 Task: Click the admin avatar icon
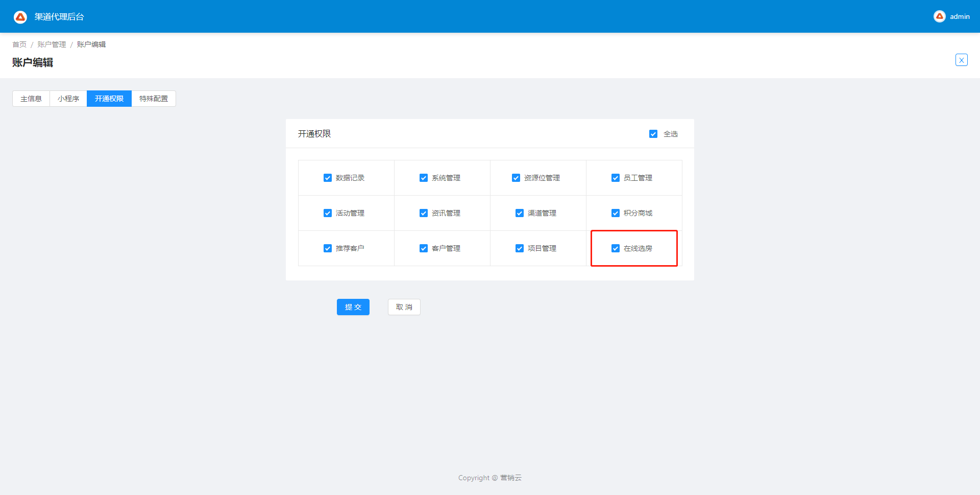pyautogui.click(x=940, y=16)
